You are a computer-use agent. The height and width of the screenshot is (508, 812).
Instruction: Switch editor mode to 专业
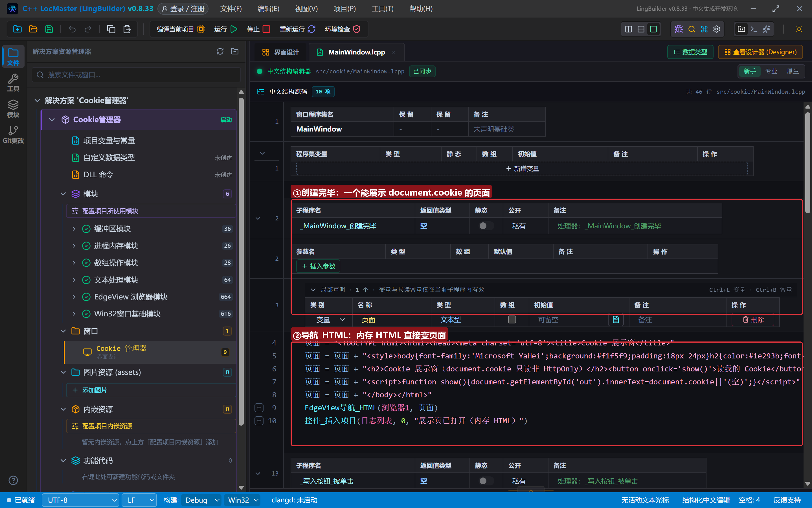pyautogui.click(x=771, y=71)
